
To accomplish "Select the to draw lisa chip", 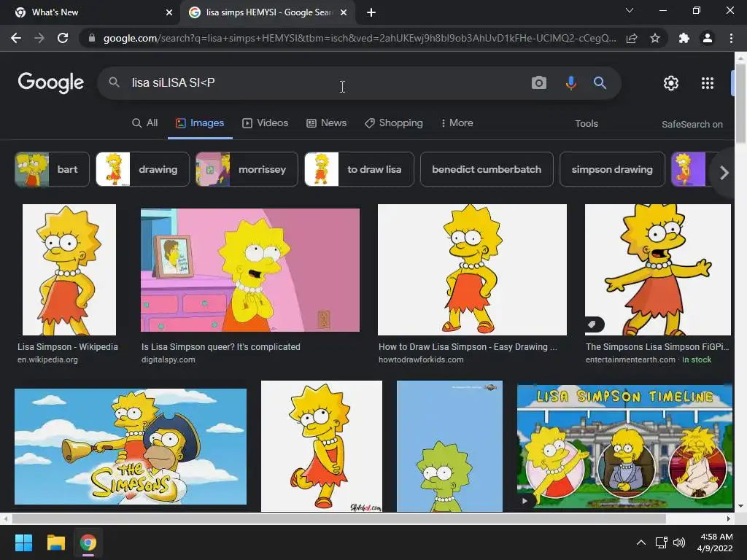I will click(x=359, y=169).
